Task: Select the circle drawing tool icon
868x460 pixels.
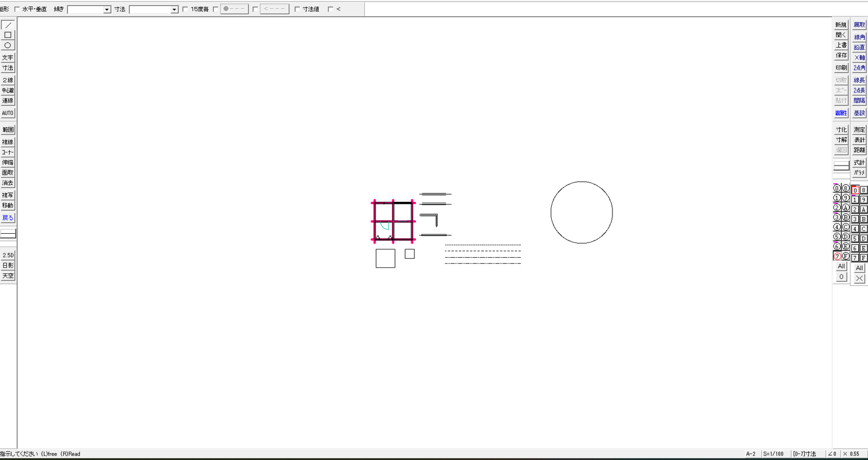Action: (x=8, y=46)
